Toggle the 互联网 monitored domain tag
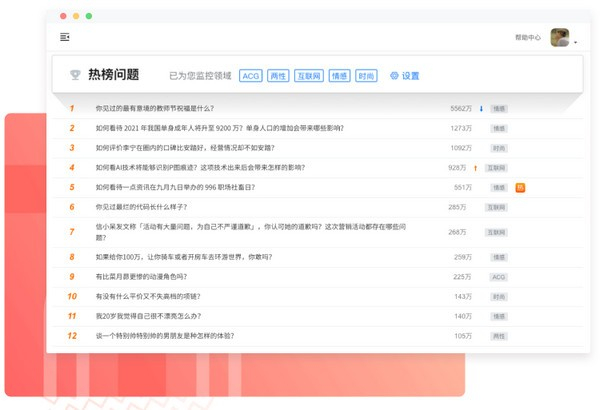The height and width of the screenshot is (410, 600). click(x=308, y=76)
